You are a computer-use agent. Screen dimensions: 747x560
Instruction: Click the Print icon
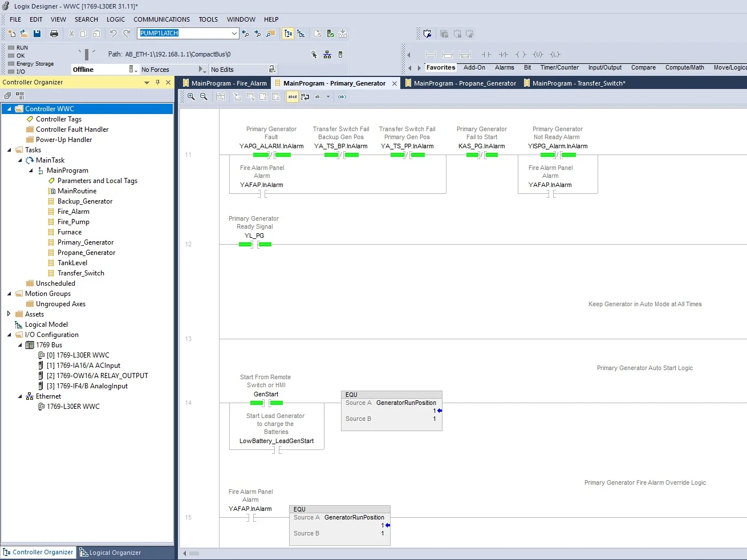click(x=54, y=34)
